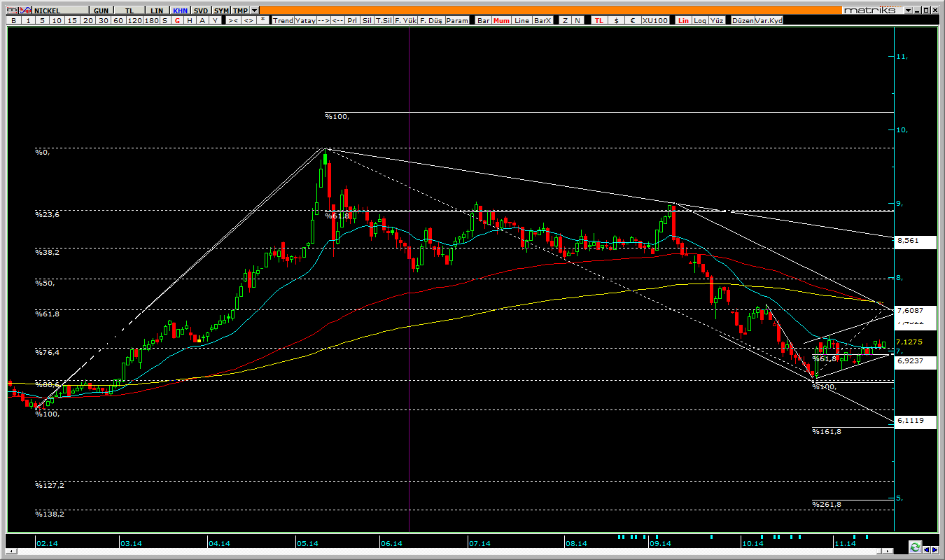Viewport: 945px width, 560px height.
Task: Select dollar currency display
Action: 616,20
